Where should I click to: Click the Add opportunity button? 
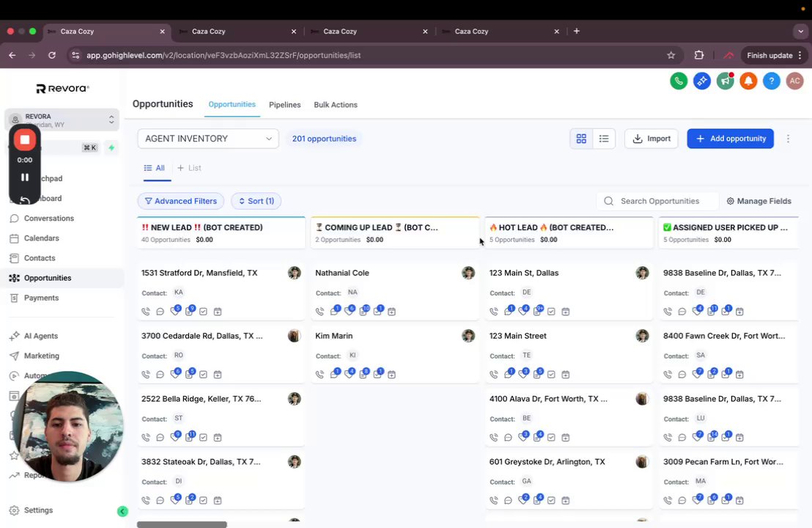point(730,139)
